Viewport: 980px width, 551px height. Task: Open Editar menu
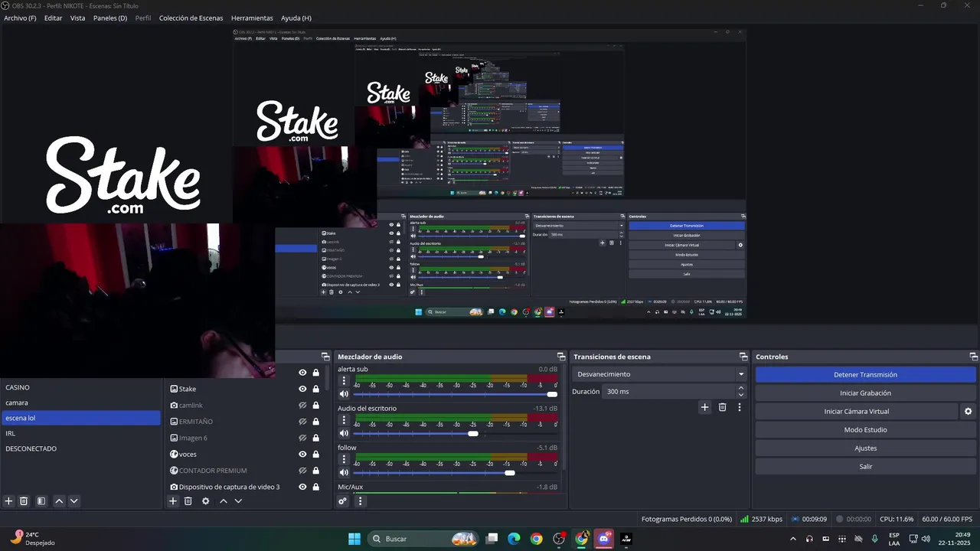[x=53, y=18]
